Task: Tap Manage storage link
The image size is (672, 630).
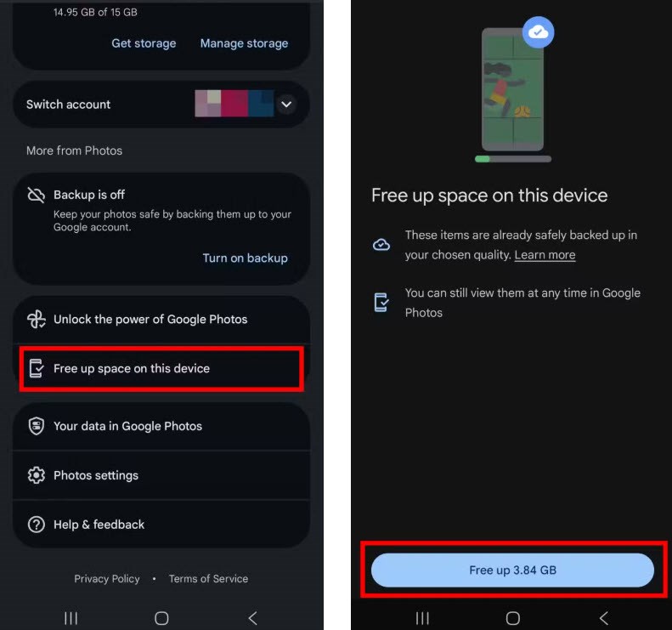Action: coord(245,43)
